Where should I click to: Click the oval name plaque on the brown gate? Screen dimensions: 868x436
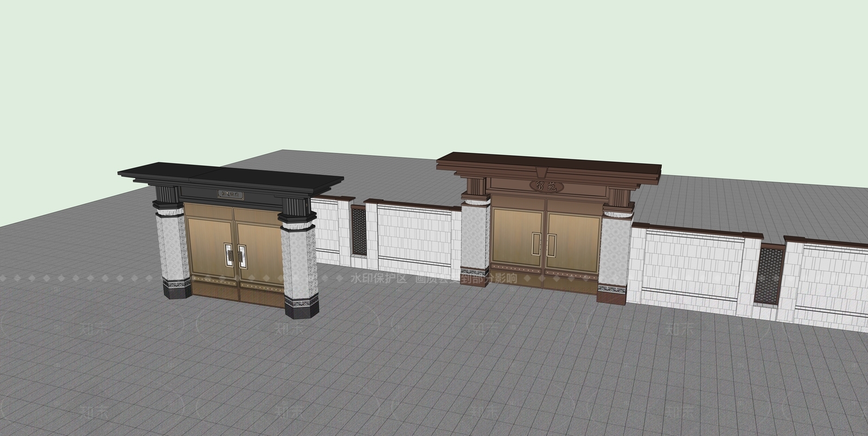click(x=546, y=185)
